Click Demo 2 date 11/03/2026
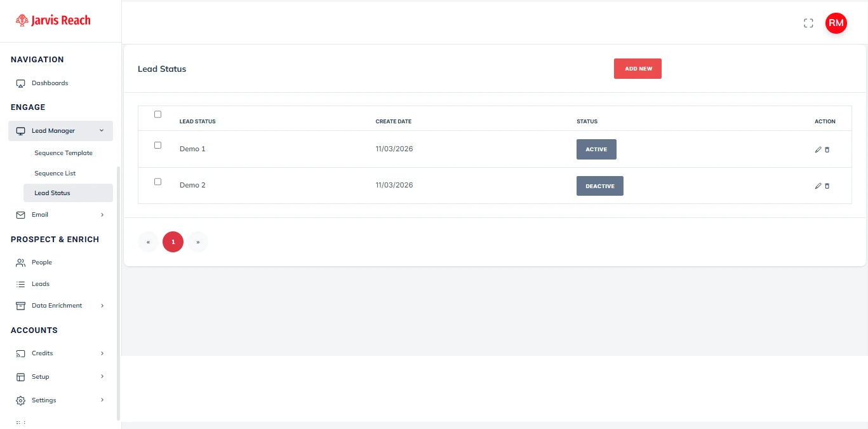 394,185
